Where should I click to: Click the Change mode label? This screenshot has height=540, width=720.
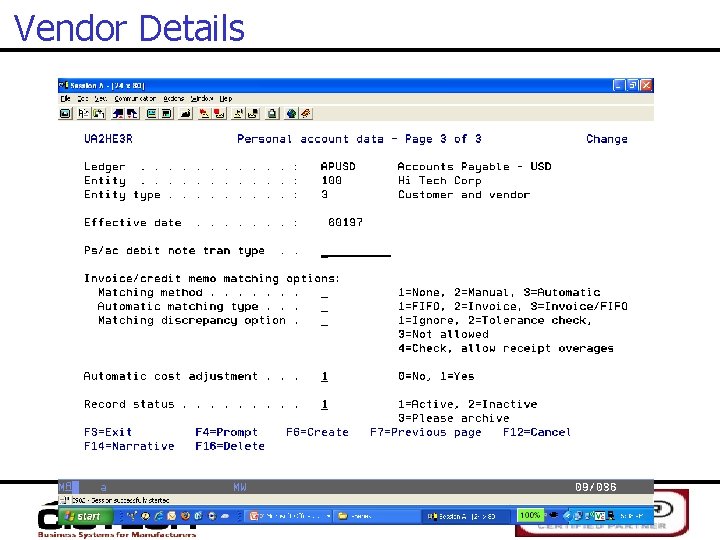click(x=607, y=139)
